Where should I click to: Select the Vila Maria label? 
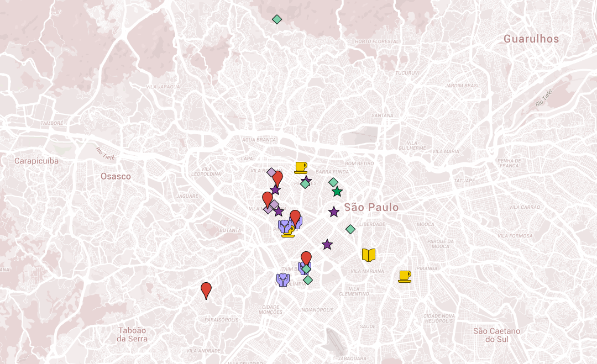point(446,151)
